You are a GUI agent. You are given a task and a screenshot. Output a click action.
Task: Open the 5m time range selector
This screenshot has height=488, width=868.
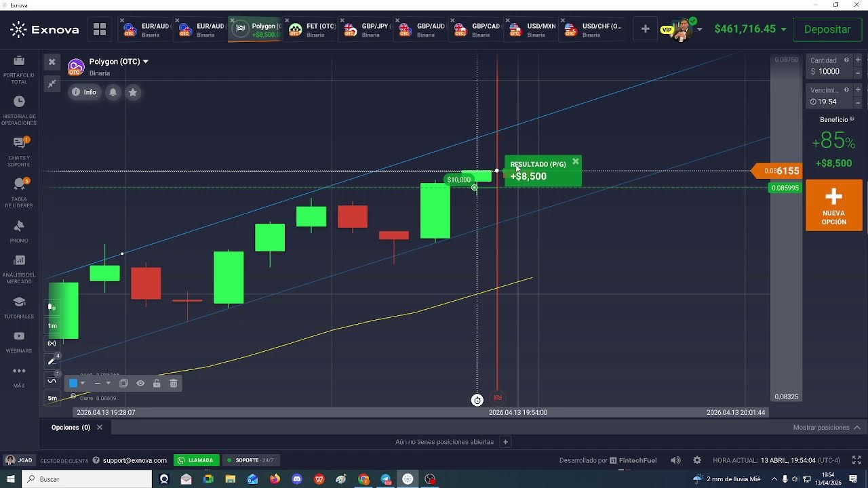tap(52, 399)
